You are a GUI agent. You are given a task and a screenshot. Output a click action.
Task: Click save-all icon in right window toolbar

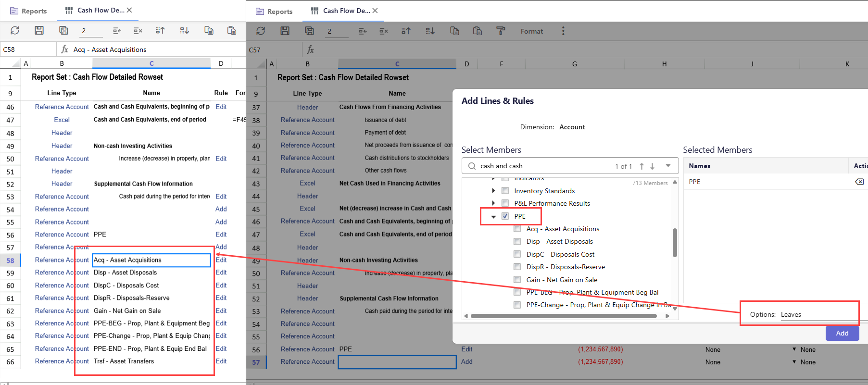309,31
